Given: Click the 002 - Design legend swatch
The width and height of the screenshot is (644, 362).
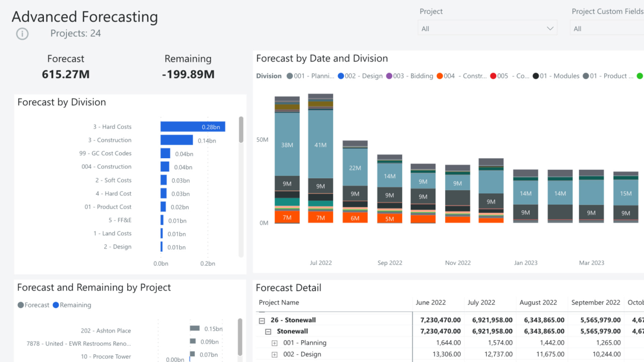Looking at the screenshot, I should point(341,76).
